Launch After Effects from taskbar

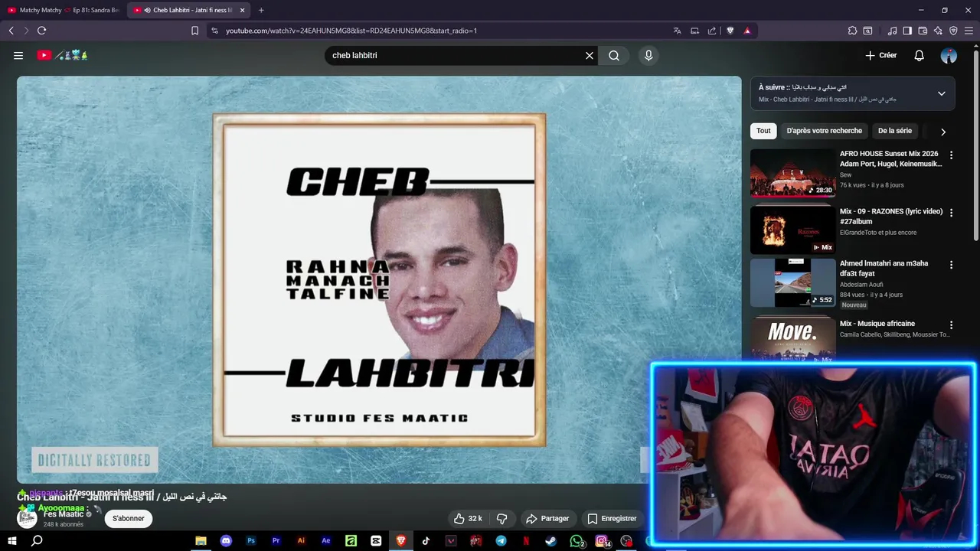coord(326,541)
